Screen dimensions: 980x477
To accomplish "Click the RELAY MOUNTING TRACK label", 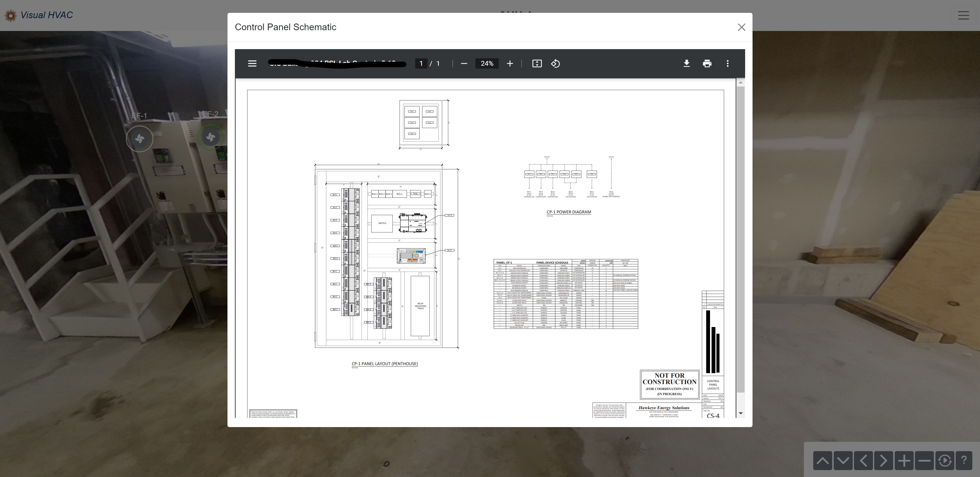I will [x=420, y=306].
